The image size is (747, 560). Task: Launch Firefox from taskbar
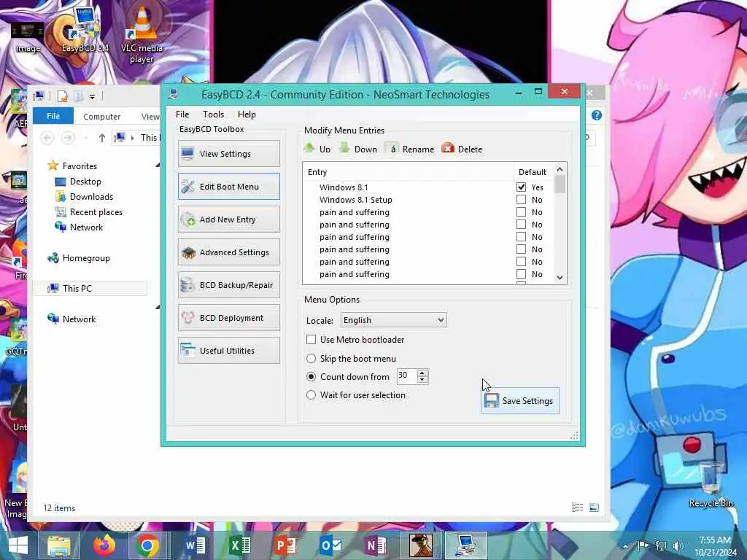(x=104, y=545)
